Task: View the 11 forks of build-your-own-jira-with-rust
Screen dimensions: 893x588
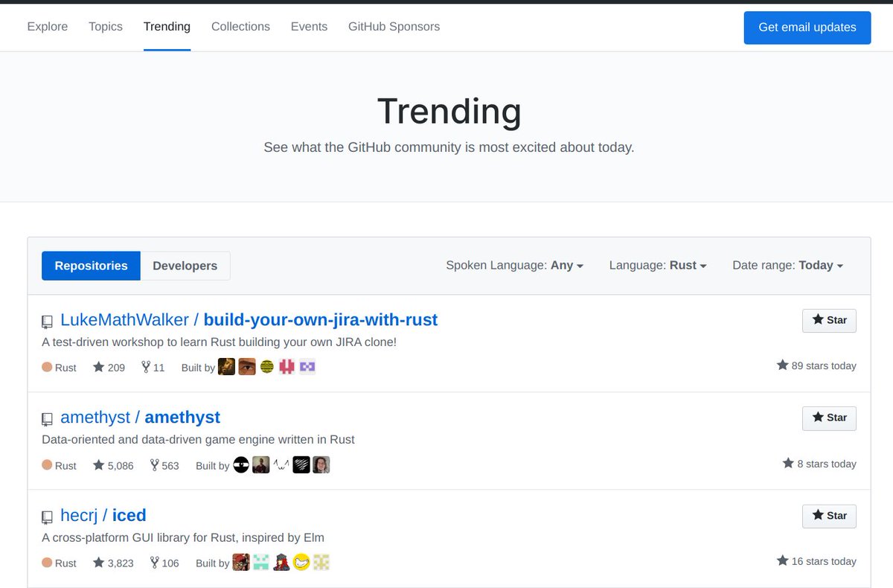Action: tap(153, 367)
